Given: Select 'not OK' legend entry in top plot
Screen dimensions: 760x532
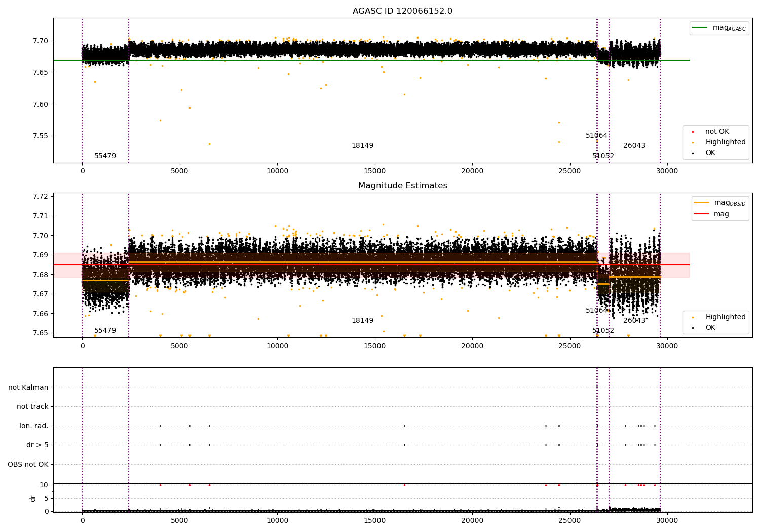Looking at the screenshot, I should pyautogui.click(x=717, y=132).
